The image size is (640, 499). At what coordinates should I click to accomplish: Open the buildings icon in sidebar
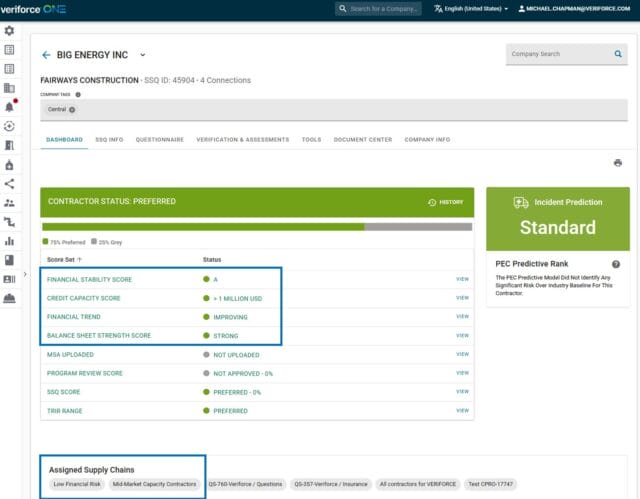coord(9,88)
